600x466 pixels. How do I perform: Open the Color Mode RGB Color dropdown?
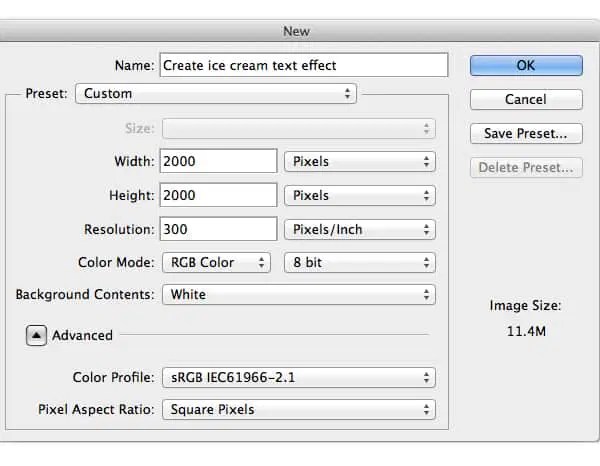pos(216,263)
